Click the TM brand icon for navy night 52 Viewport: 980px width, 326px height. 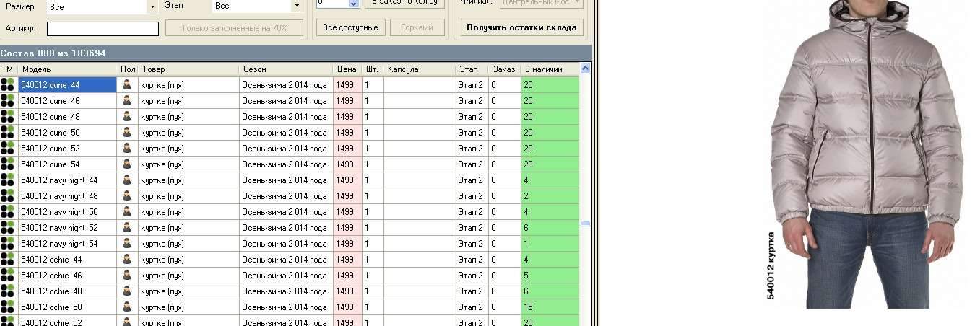[x=7, y=228]
